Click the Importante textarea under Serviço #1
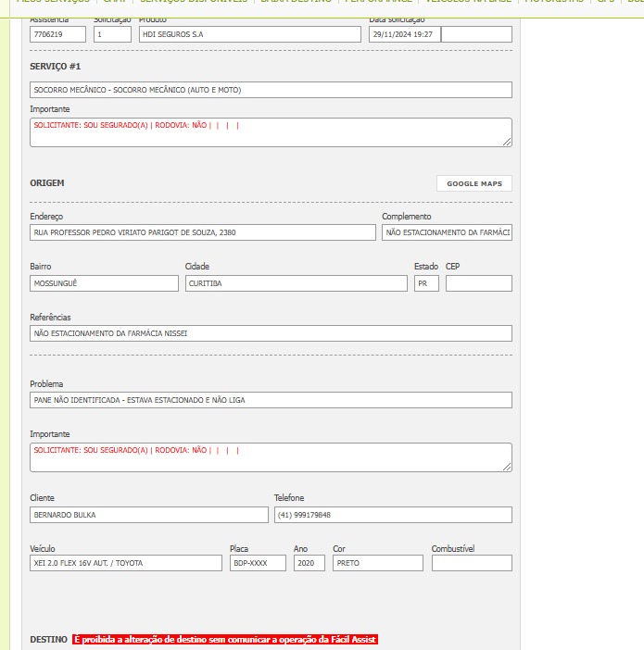The height and width of the screenshot is (650, 644). pos(271,132)
